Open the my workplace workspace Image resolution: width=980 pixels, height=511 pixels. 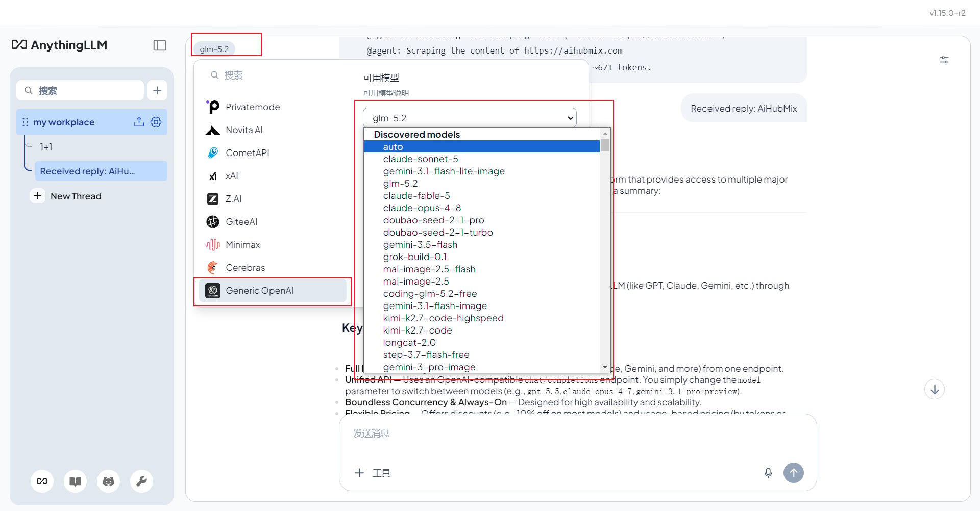pyautogui.click(x=92, y=122)
